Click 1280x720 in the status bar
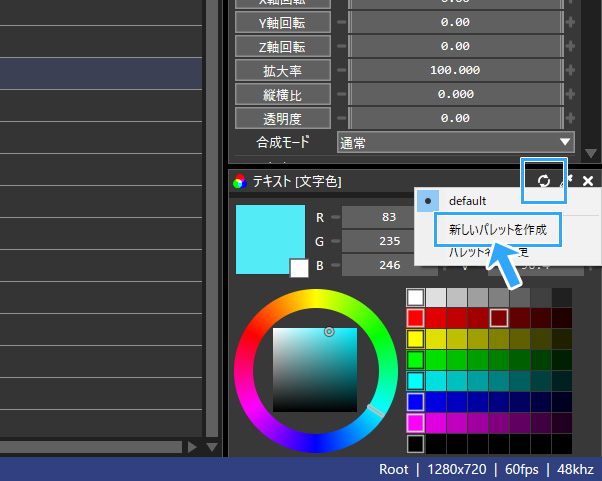 [x=457, y=469]
